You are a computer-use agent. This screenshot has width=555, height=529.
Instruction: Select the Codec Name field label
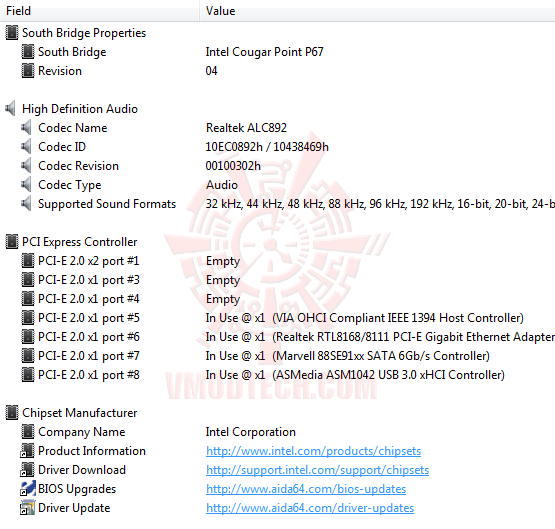coord(73,128)
